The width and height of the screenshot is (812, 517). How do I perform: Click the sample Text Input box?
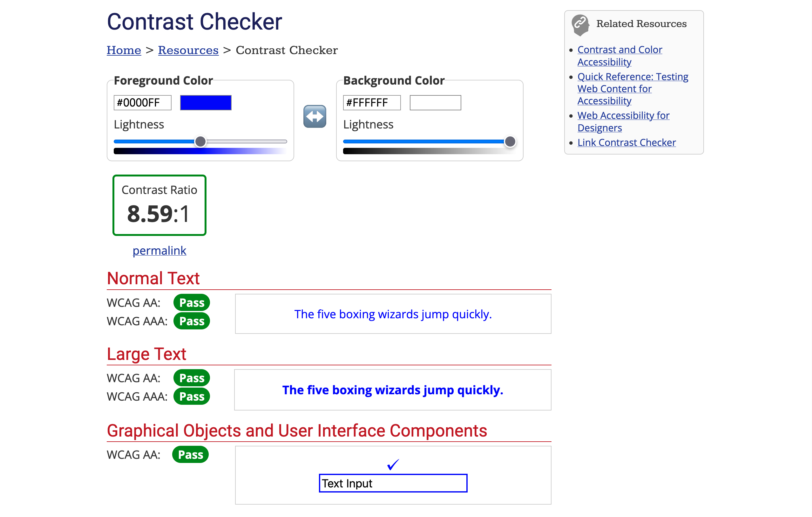tap(393, 483)
